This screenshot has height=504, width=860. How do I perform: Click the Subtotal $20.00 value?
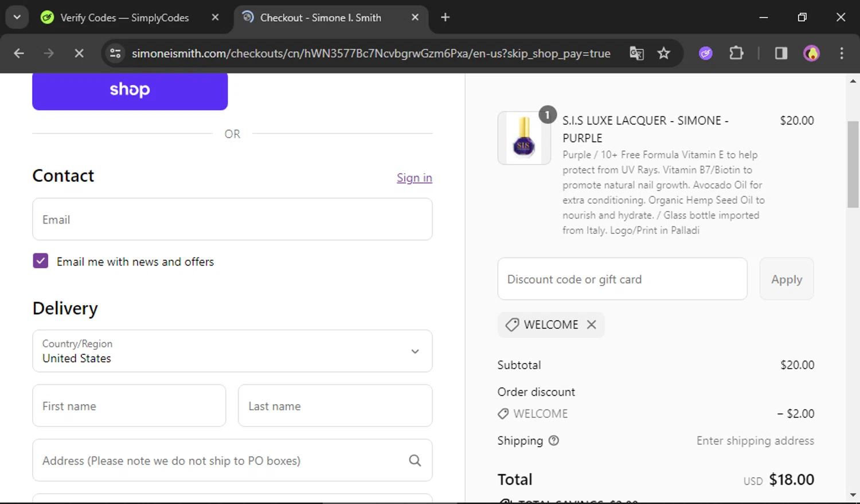[797, 365]
